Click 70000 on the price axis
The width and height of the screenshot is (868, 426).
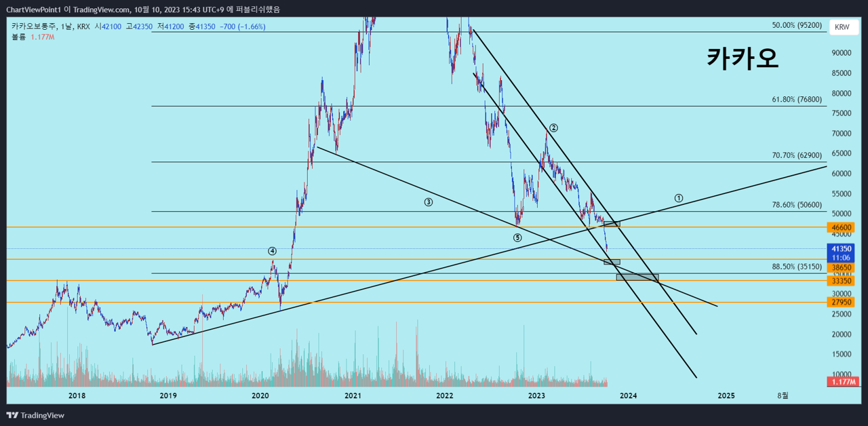click(x=842, y=134)
